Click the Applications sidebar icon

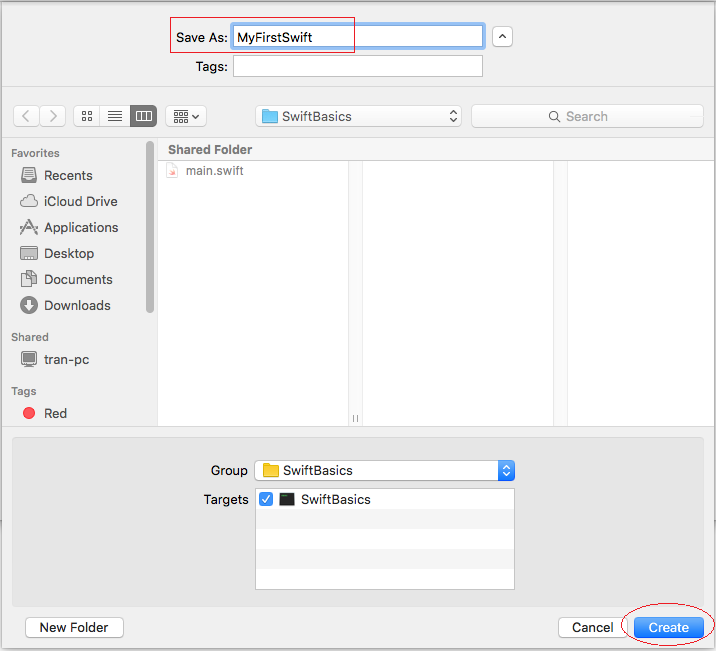pyautogui.click(x=29, y=227)
